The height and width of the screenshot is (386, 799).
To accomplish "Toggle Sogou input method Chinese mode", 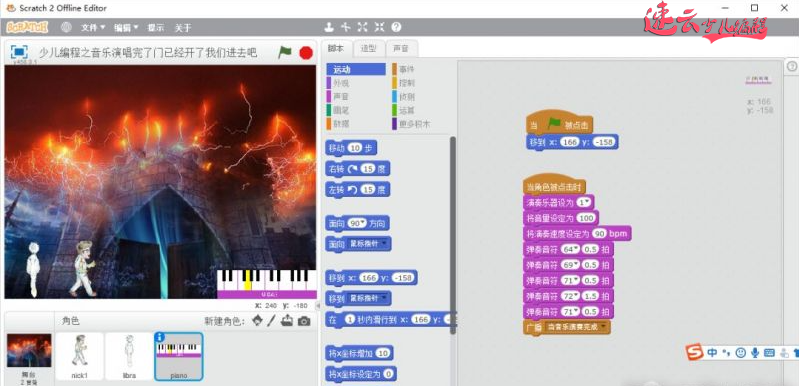I will [712, 352].
